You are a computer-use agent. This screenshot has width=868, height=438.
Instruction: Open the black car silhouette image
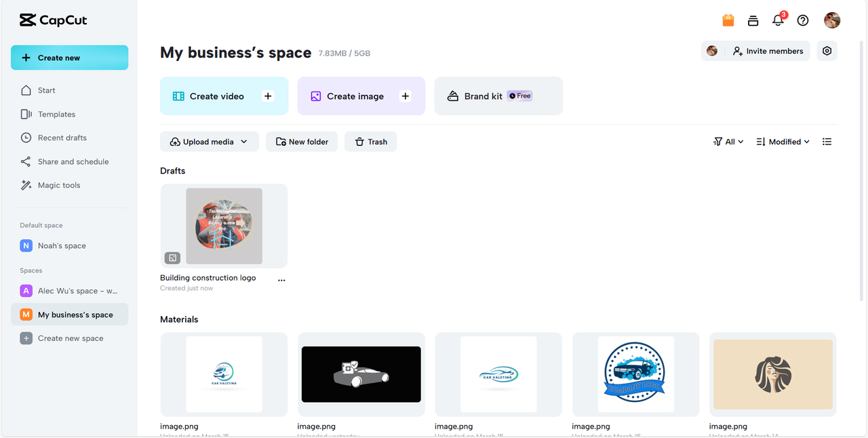[361, 374]
